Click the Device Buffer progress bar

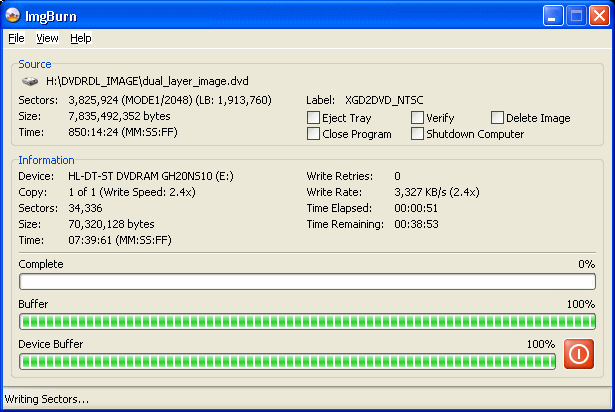[x=287, y=361]
